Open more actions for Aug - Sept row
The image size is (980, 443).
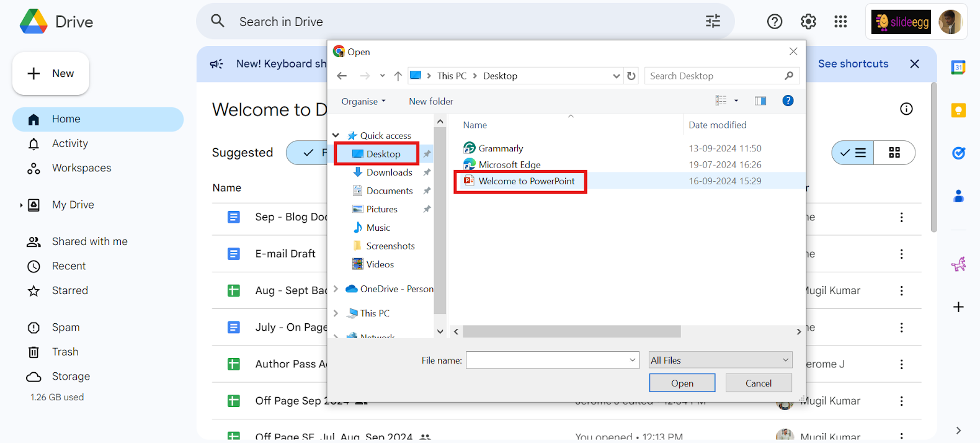pos(901,290)
